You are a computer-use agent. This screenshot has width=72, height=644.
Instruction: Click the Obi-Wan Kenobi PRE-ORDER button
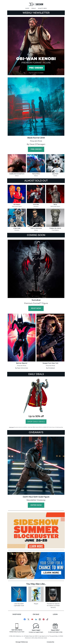point(36,68)
